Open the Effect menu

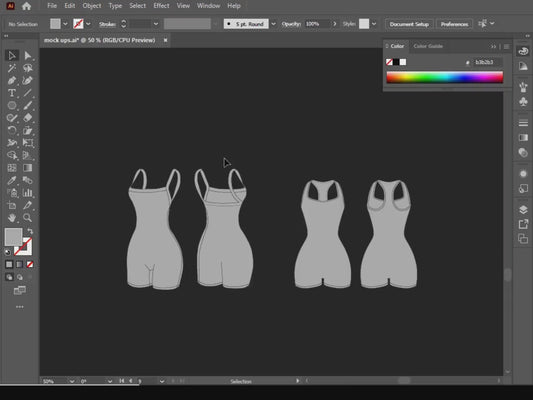point(161,6)
